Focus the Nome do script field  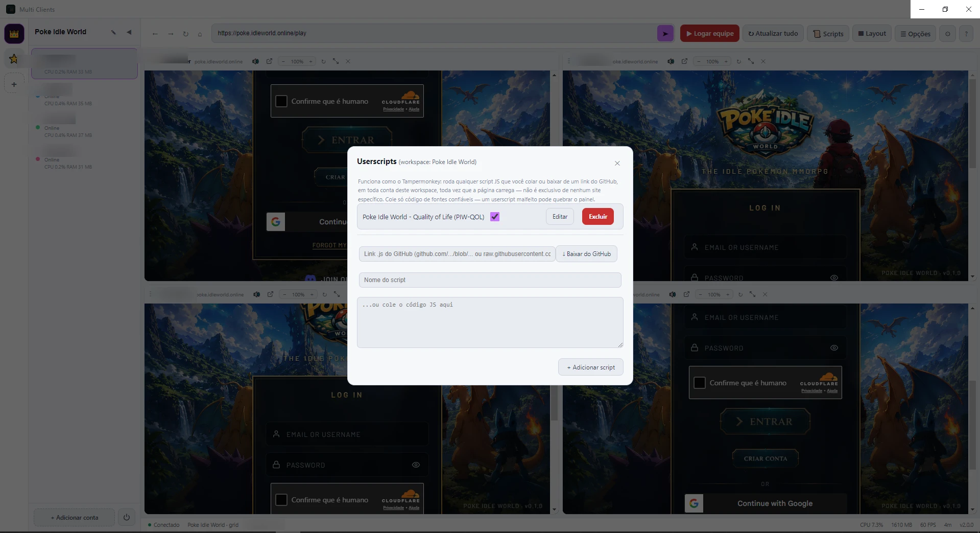tap(490, 280)
